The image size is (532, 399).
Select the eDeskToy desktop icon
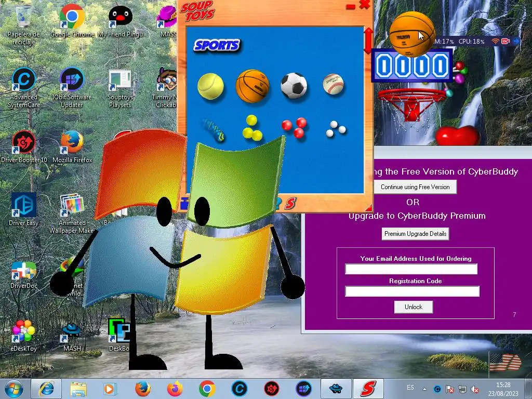point(24,335)
